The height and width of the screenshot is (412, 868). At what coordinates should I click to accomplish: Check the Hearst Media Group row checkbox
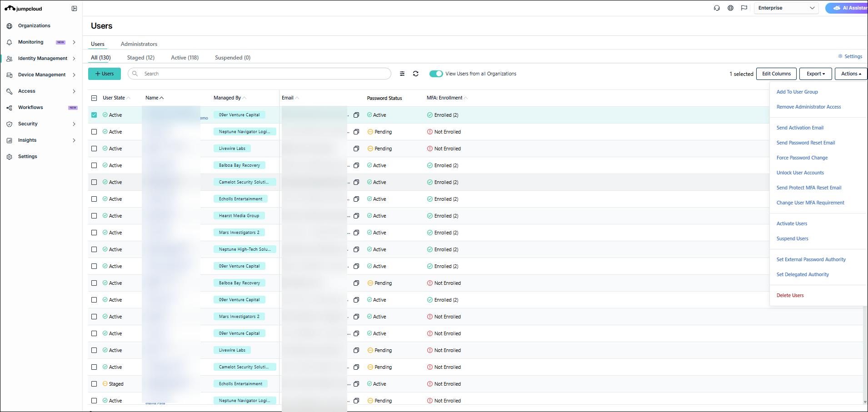(x=94, y=216)
